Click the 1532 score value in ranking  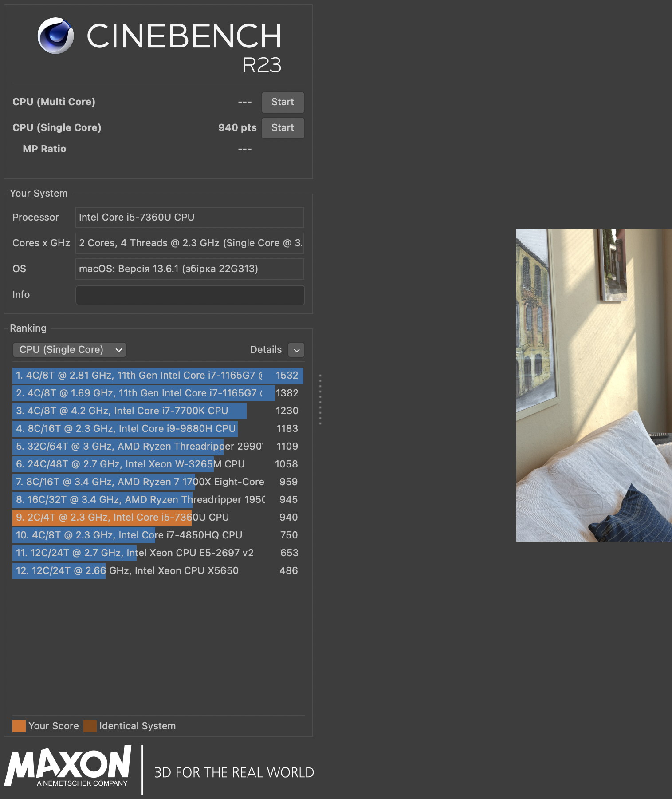(287, 376)
